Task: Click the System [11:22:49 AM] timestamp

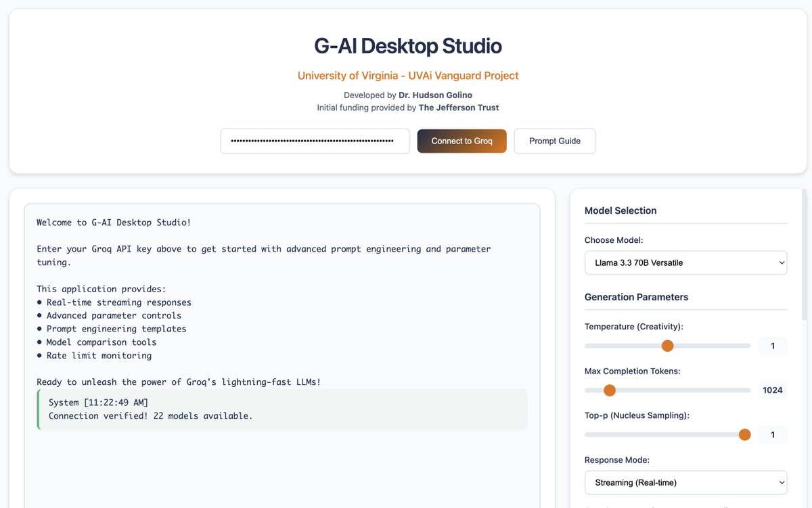Action: (x=98, y=402)
